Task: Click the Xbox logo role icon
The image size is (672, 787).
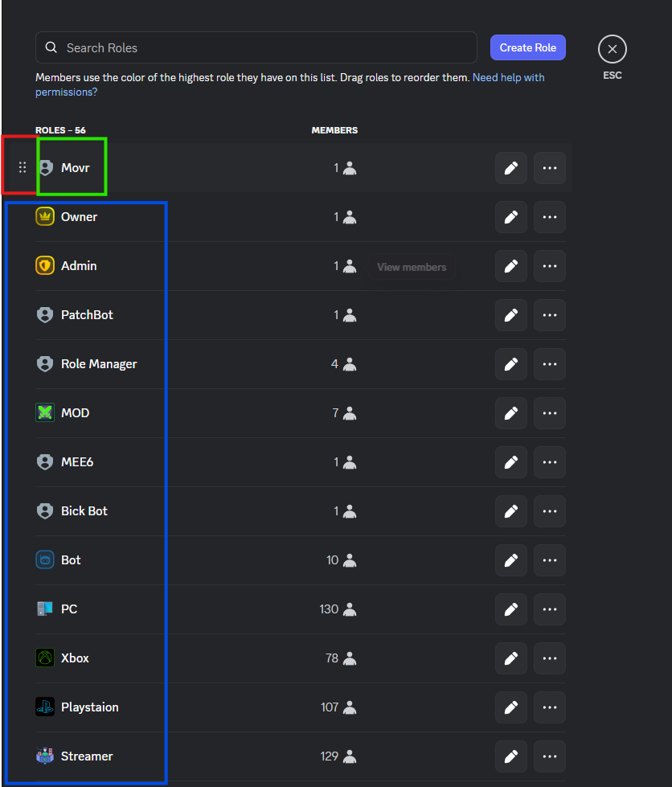Action: pos(45,658)
